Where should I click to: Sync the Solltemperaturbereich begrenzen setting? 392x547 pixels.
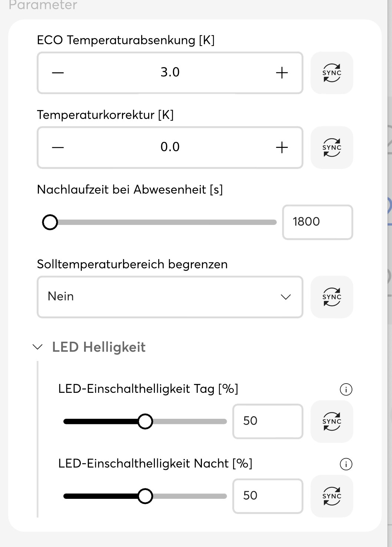point(332,297)
